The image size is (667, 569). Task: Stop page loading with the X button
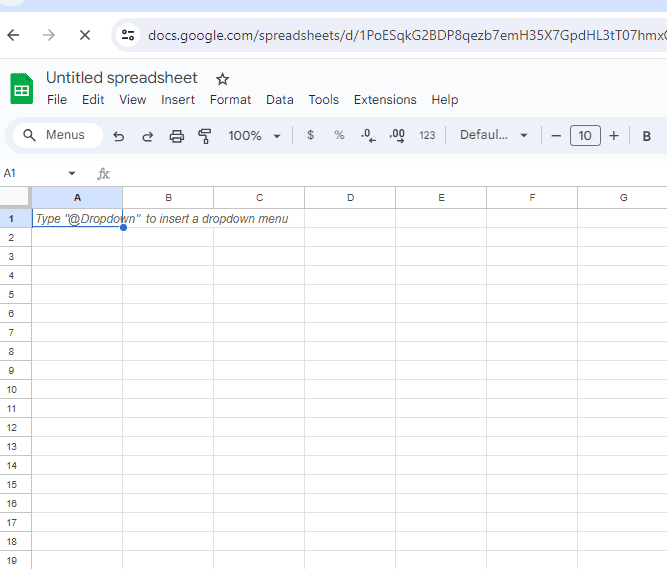click(x=85, y=35)
